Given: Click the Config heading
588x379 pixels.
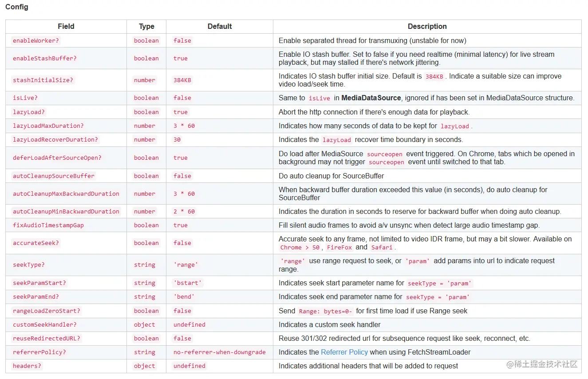Looking at the screenshot, I should click(x=17, y=7).
